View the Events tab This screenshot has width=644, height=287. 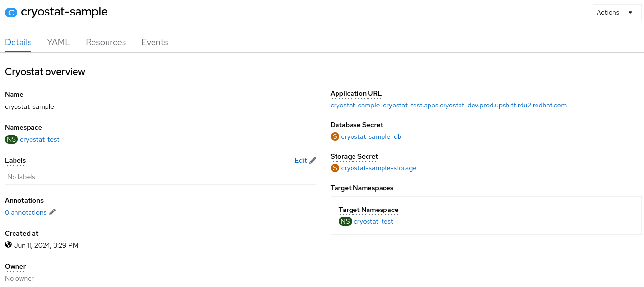pos(154,42)
